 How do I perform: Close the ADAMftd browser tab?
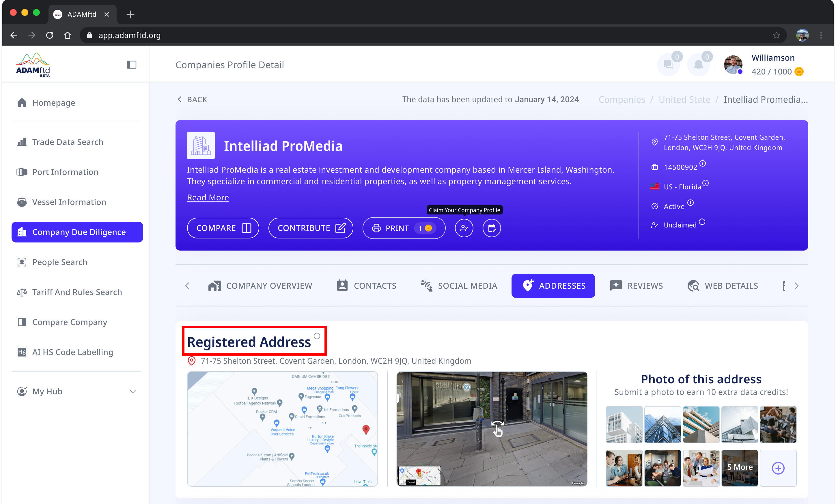(107, 14)
